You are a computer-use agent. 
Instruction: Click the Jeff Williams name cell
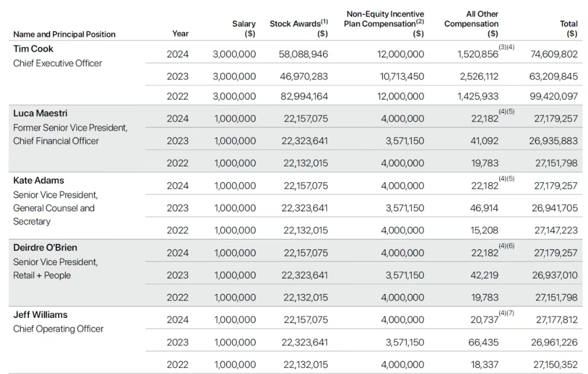(x=40, y=315)
